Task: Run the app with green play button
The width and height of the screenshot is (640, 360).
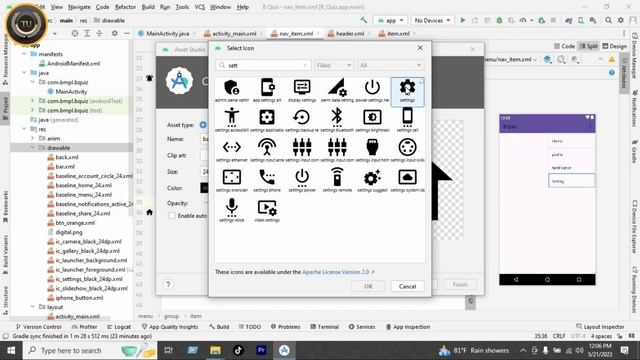Action: pyautogui.click(x=463, y=20)
